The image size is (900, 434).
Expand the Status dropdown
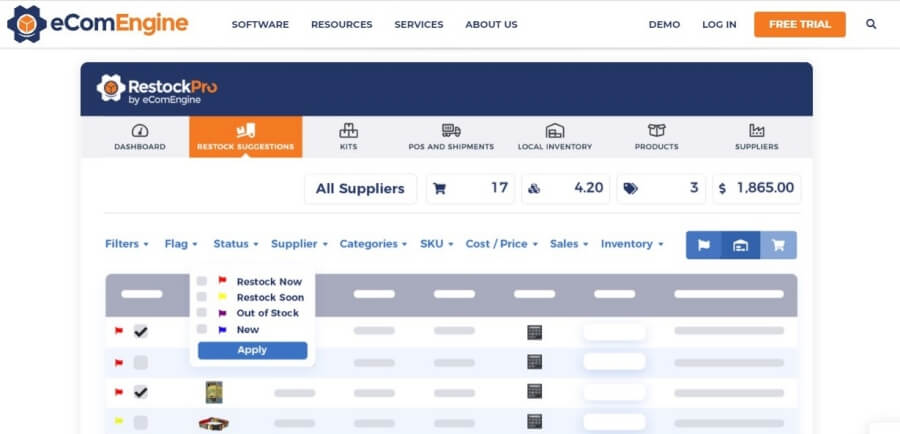pyautogui.click(x=236, y=244)
